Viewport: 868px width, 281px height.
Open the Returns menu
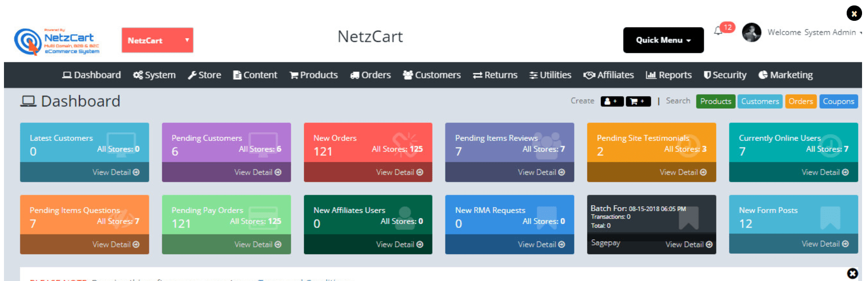point(495,75)
